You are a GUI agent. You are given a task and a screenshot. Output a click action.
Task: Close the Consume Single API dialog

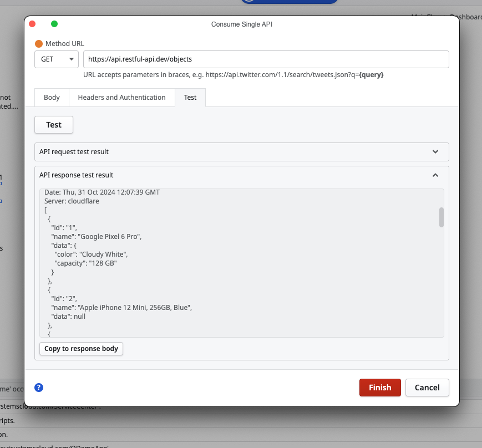pos(32,24)
